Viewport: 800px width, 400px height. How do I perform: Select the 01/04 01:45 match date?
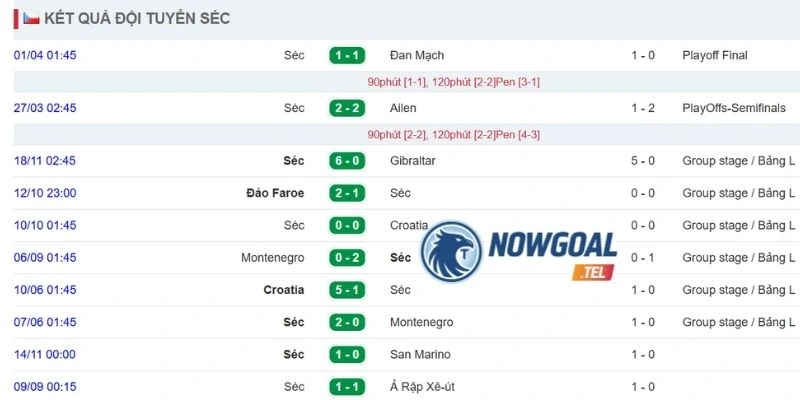[45, 55]
